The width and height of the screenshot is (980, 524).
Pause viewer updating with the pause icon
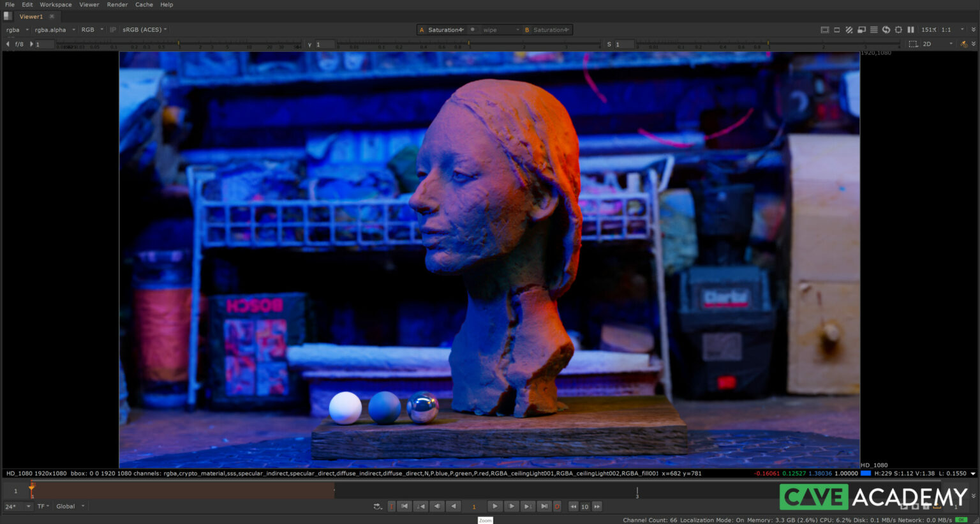910,30
